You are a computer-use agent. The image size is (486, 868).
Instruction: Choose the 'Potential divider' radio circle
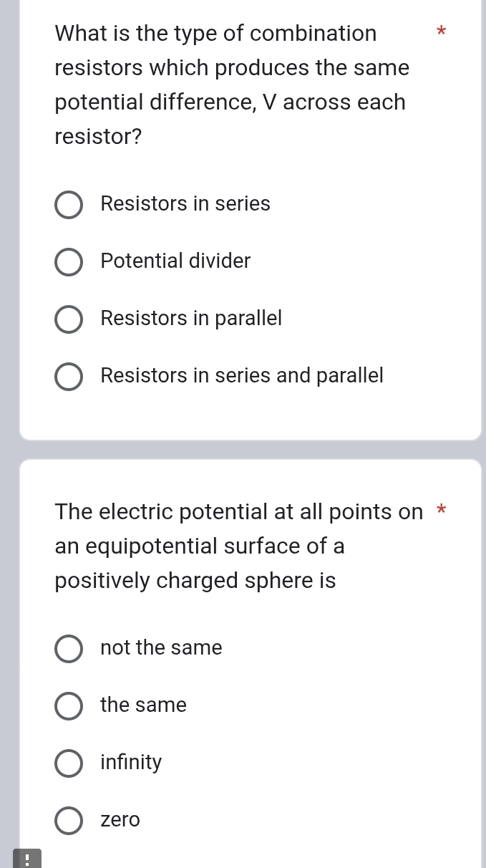(x=69, y=262)
